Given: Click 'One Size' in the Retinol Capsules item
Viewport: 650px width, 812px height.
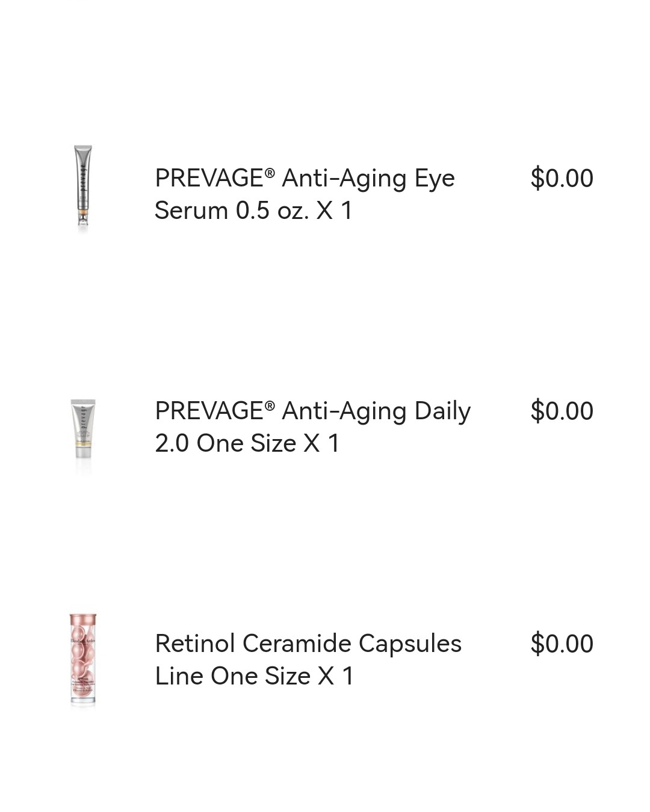Looking at the screenshot, I should 261,677.
